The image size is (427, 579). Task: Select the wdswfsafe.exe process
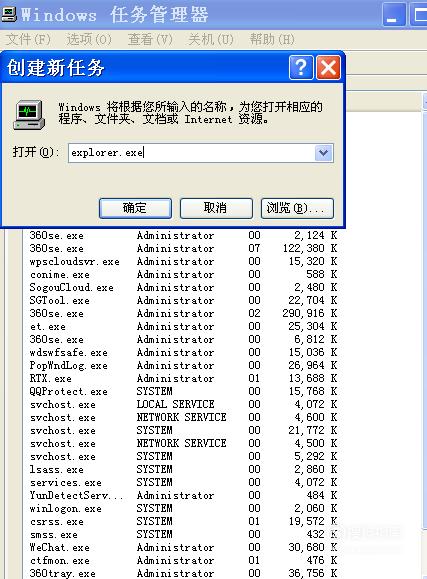pyautogui.click(x=183, y=353)
